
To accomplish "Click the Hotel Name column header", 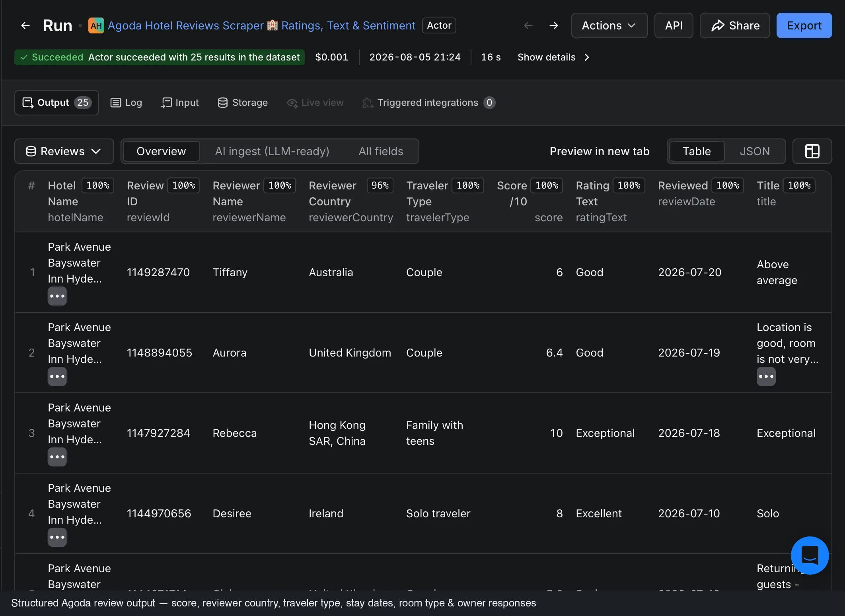I will [80, 201].
